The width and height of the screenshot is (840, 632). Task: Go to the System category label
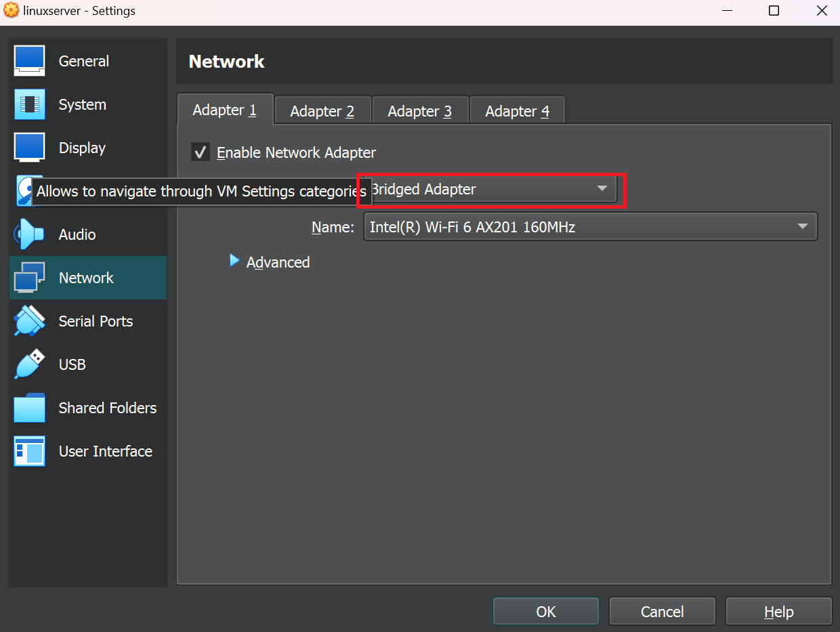click(83, 104)
